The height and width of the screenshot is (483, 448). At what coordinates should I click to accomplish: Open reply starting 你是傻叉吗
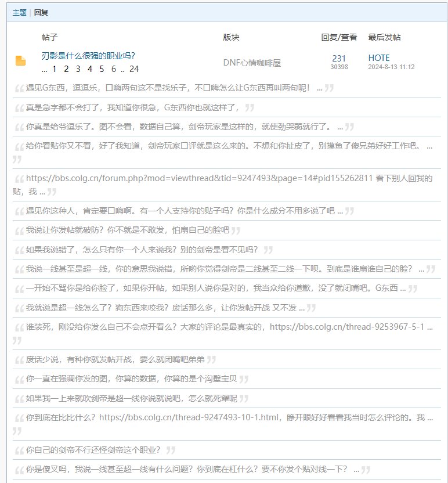coord(193,469)
